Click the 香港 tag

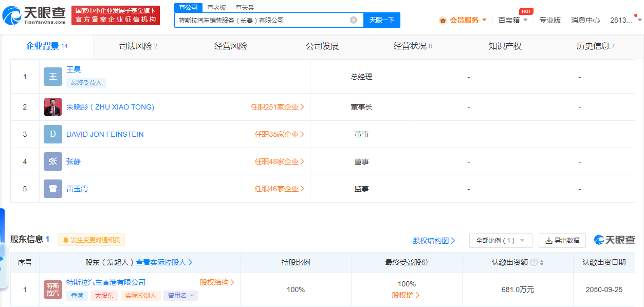(x=77, y=296)
